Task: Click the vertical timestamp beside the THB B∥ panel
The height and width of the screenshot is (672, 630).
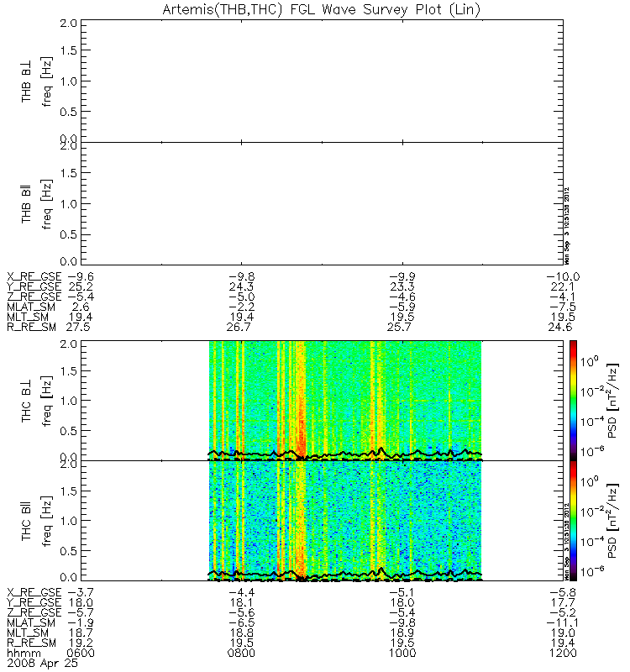Action: [x=567, y=226]
